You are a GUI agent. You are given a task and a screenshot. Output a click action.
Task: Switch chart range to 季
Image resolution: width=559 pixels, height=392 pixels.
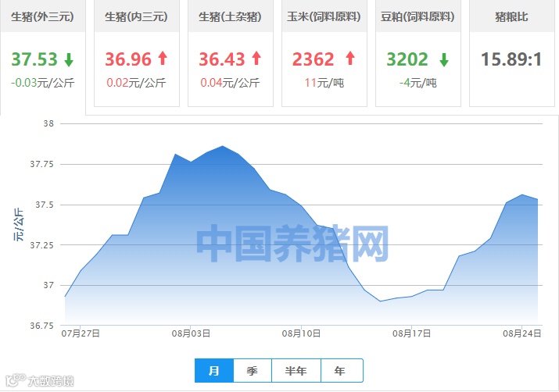(253, 371)
